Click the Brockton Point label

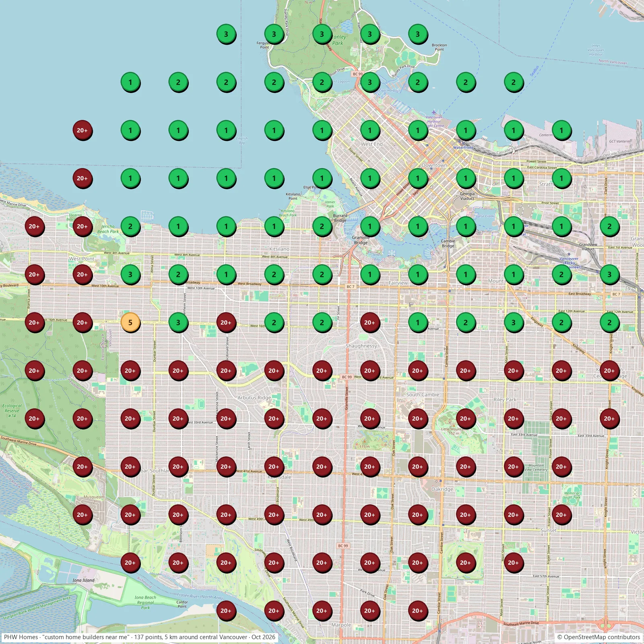(x=439, y=47)
